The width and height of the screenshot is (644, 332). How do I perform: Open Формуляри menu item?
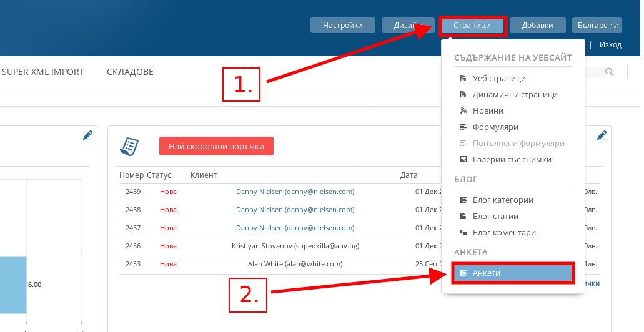(495, 127)
